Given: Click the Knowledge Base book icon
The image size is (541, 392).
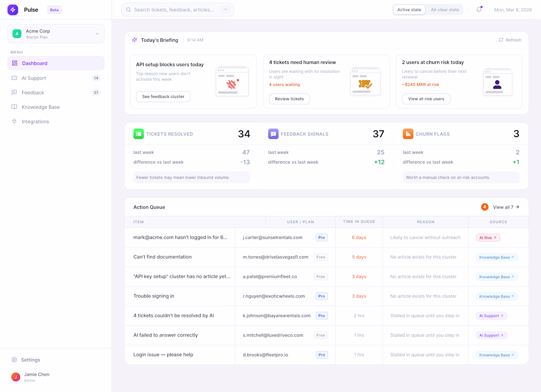Looking at the screenshot, I should tap(14, 107).
